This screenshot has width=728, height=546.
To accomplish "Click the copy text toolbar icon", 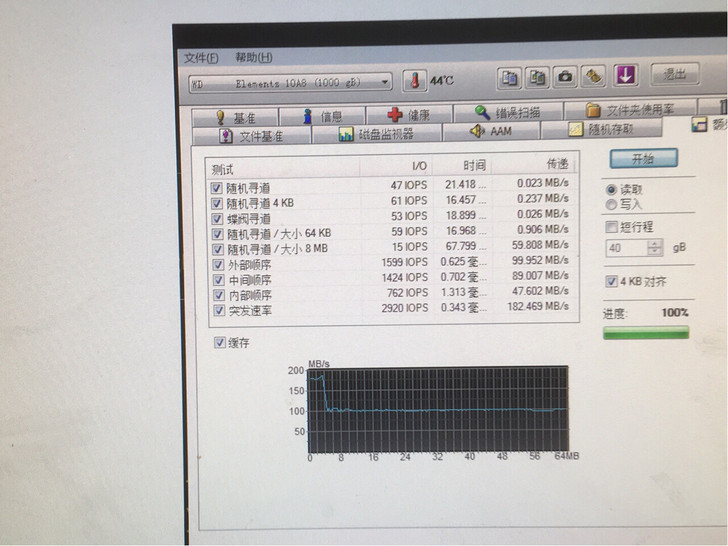I will [x=509, y=78].
